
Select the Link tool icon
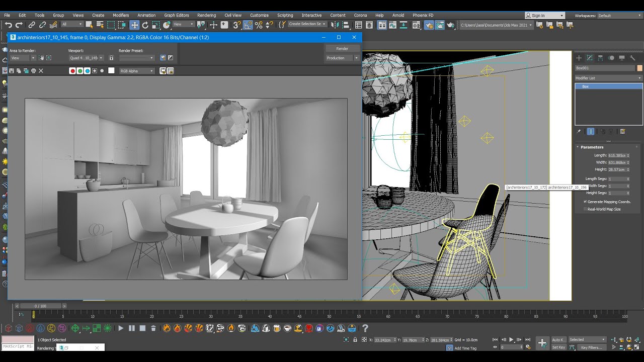pos(32,25)
